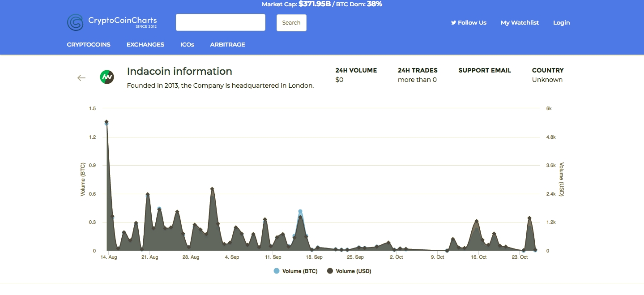Open the Login page
The image size is (644, 295).
[561, 22]
